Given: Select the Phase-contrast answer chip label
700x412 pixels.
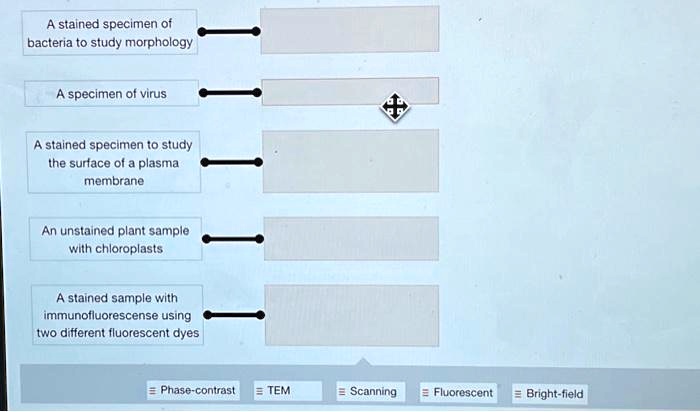Looking at the screenshot, I should 198,391.
